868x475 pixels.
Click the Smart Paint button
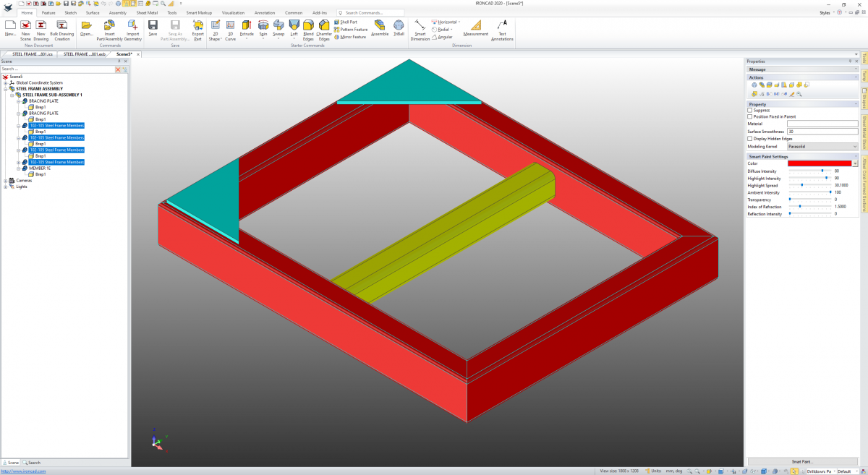point(802,461)
